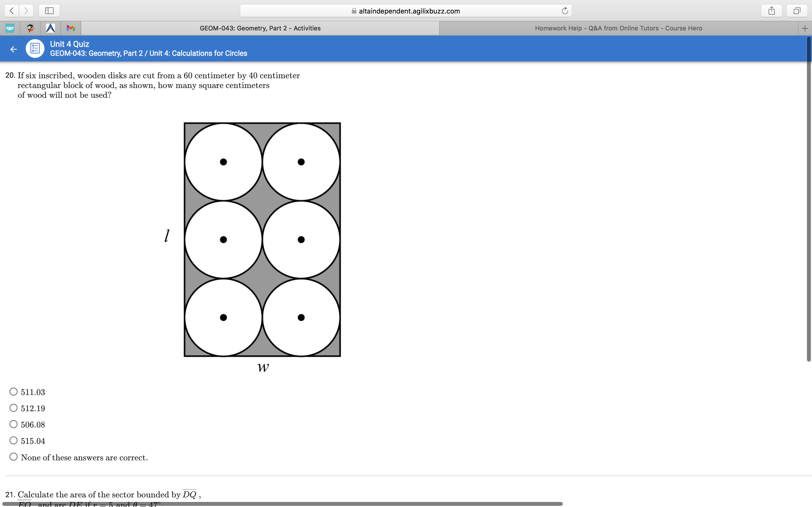812x507 pixels.
Task: Select the 511.03 answer option
Action: [14, 391]
